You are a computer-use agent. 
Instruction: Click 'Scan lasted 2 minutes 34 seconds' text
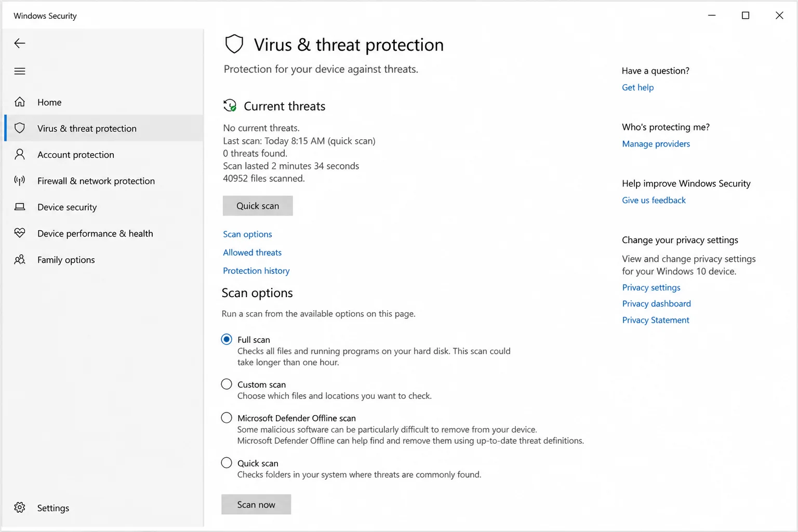pyautogui.click(x=291, y=166)
